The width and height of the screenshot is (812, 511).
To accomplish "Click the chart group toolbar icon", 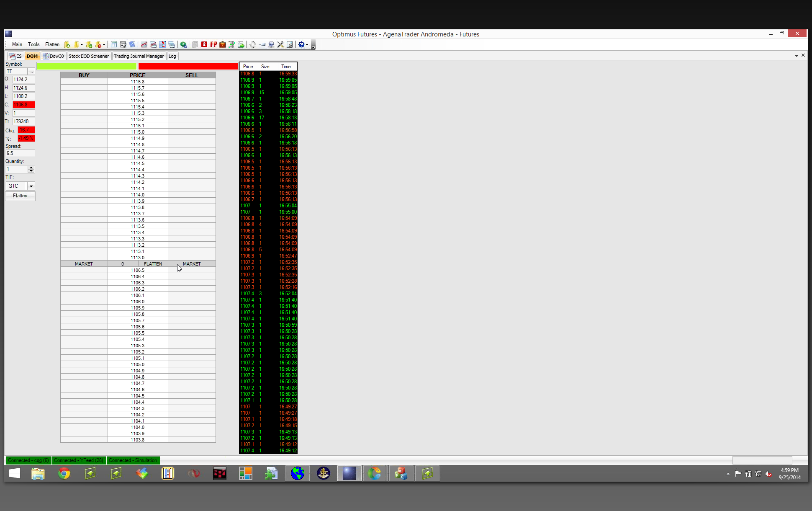I will click(153, 44).
